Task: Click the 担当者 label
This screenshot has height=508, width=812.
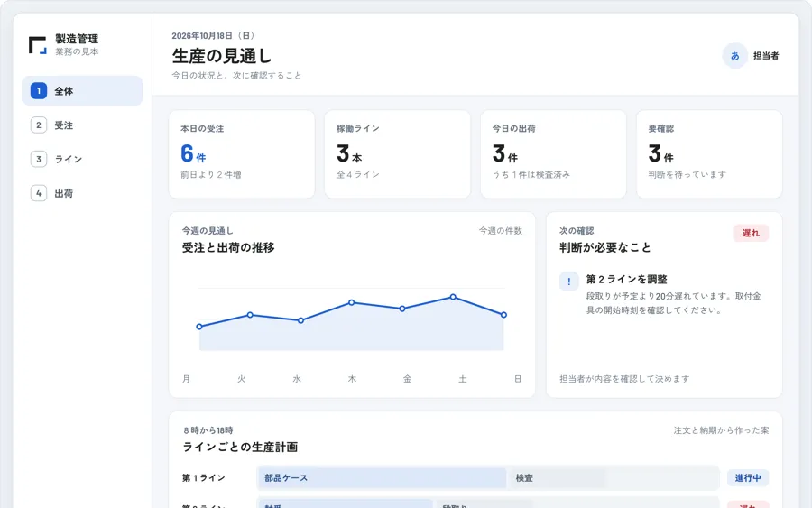Action: [766, 56]
